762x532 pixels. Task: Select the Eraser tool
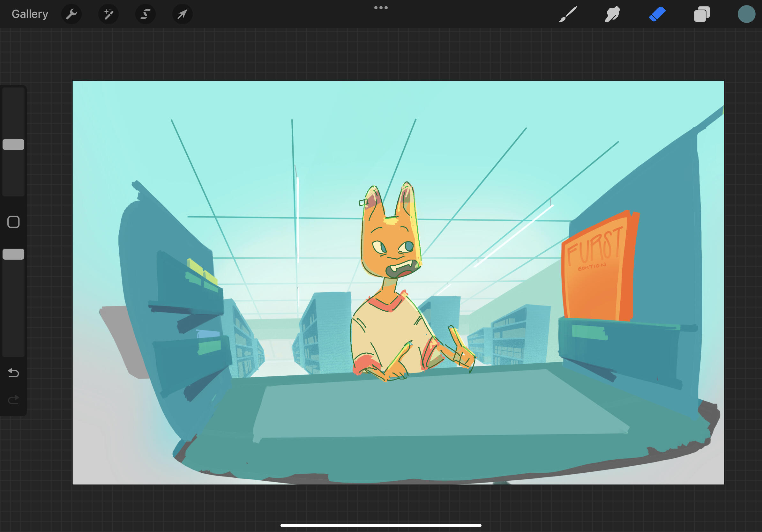[657, 14]
